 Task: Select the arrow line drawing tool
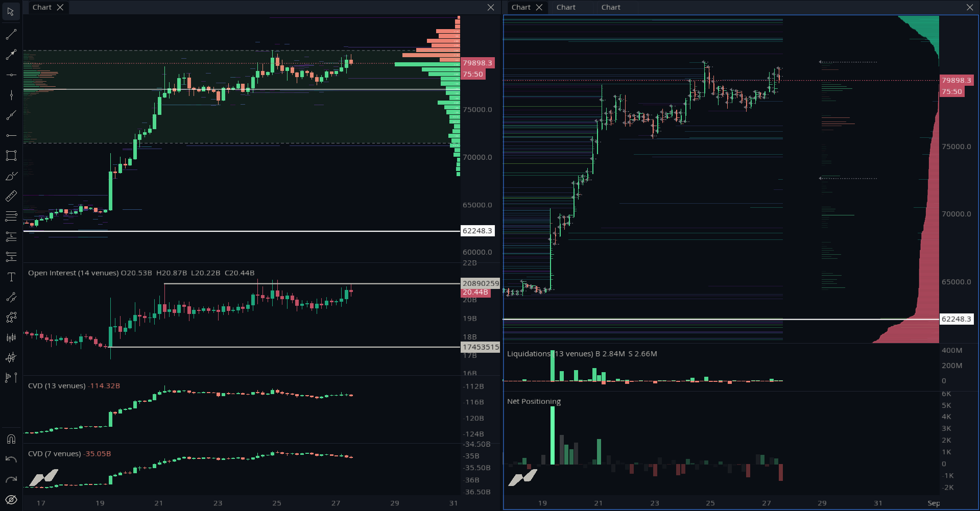pos(11,55)
